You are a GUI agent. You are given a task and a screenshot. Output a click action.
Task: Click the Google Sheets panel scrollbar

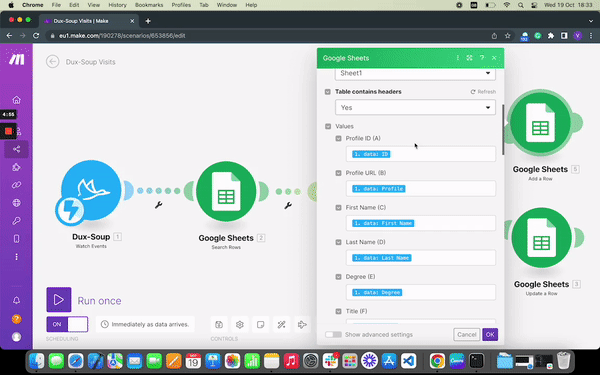503,130
